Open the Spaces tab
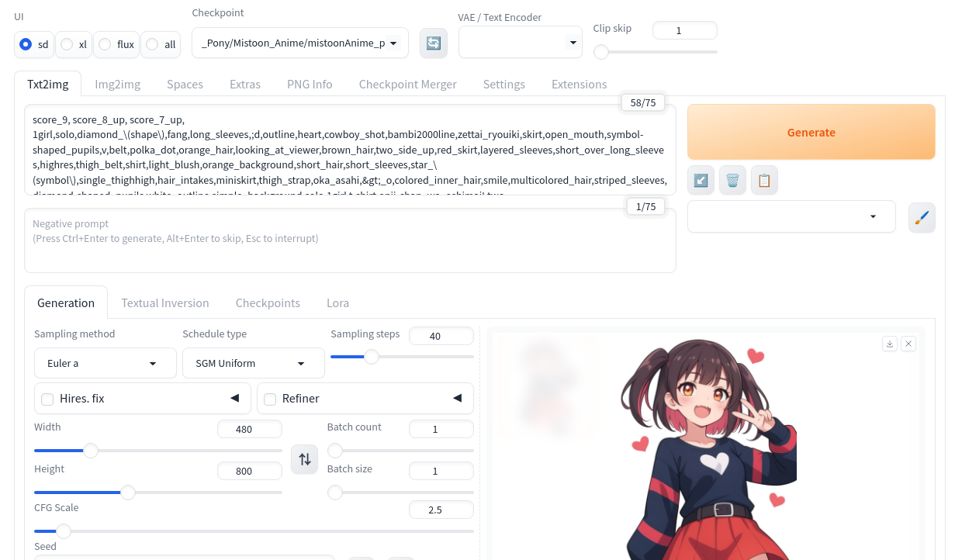The height and width of the screenshot is (560, 955). [185, 85]
